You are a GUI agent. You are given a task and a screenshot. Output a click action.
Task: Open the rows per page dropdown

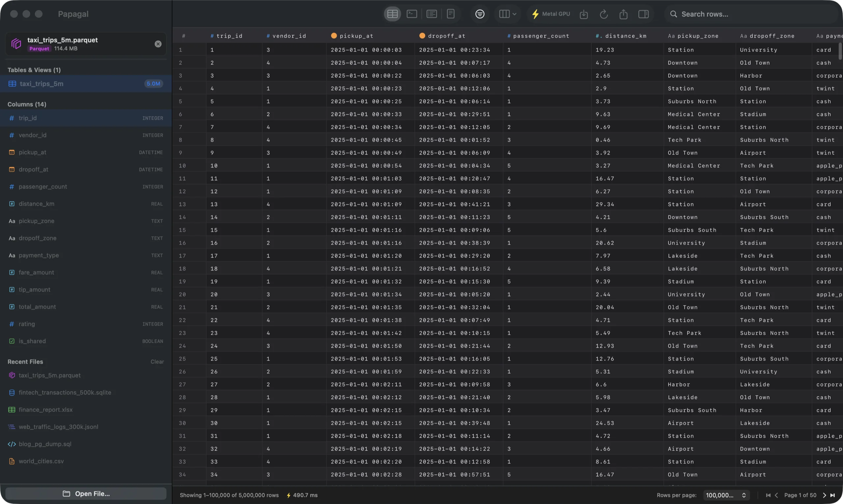[x=726, y=495]
